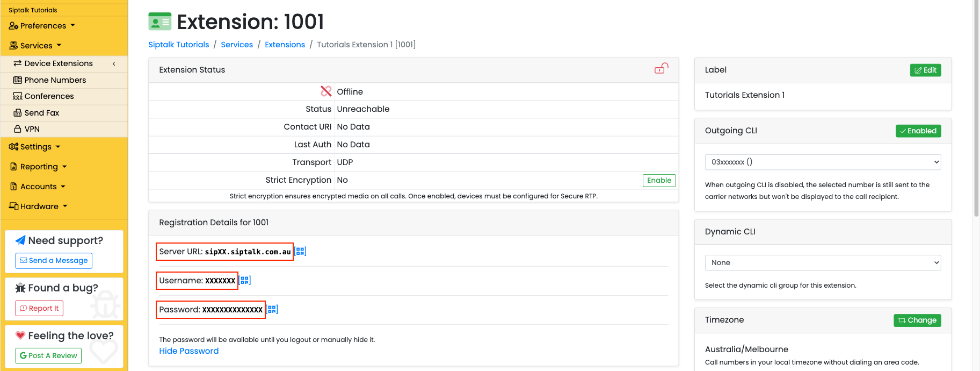Show QR code for Server URL
The height and width of the screenshot is (371, 980).
pyautogui.click(x=300, y=251)
